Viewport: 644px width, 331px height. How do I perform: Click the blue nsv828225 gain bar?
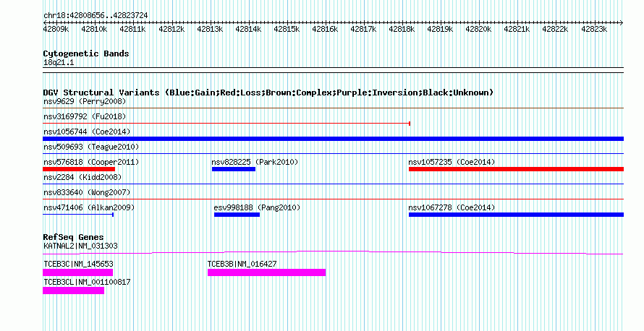pos(234,169)
